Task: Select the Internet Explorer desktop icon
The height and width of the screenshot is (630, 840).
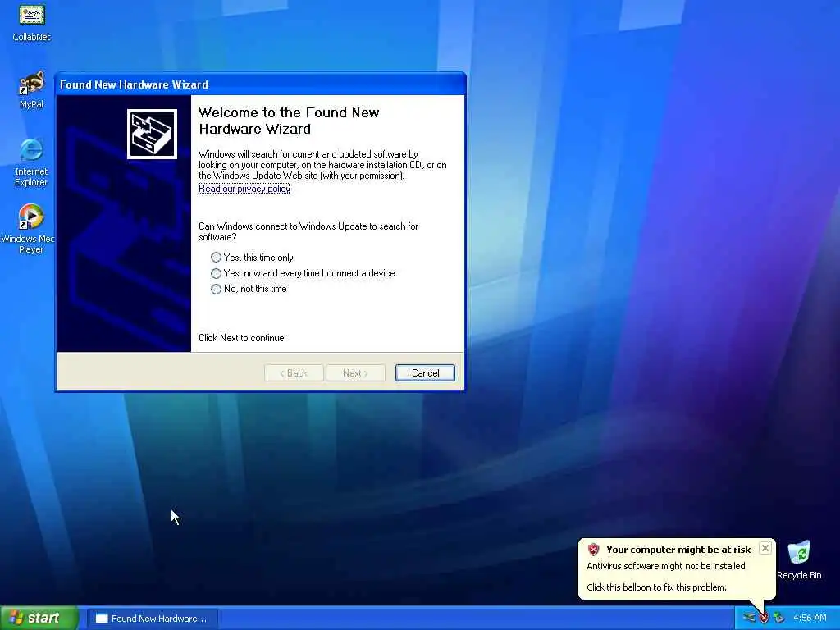Action: point(32,162)
